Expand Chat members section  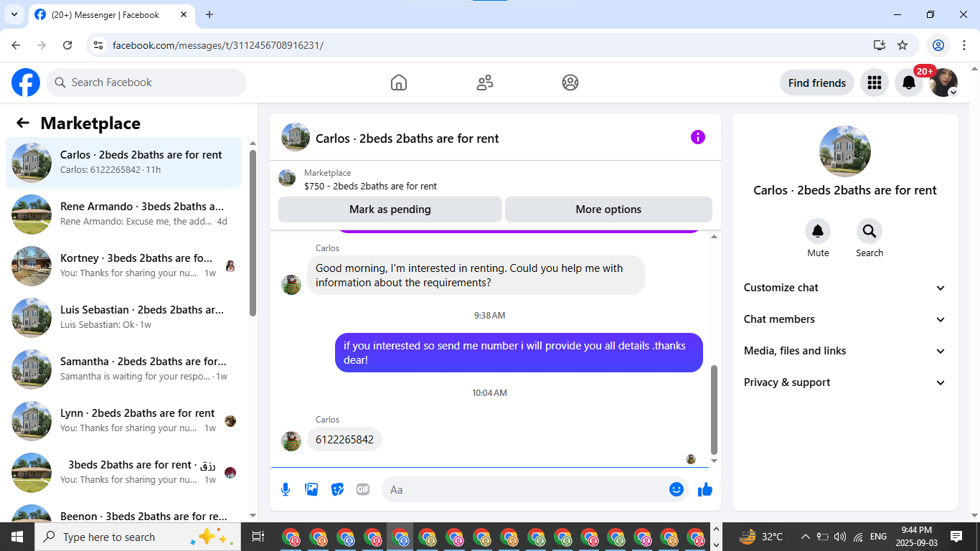[845, 319]
